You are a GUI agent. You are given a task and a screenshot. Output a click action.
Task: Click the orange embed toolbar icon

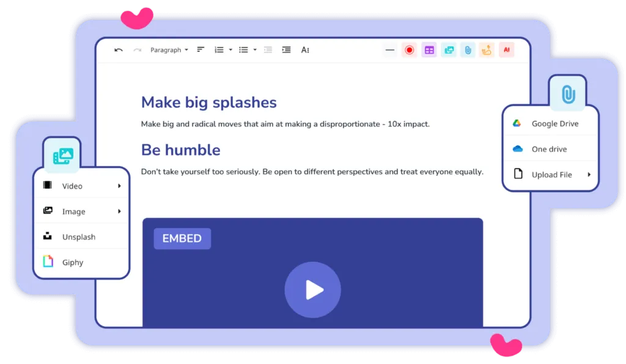[487, 50]
